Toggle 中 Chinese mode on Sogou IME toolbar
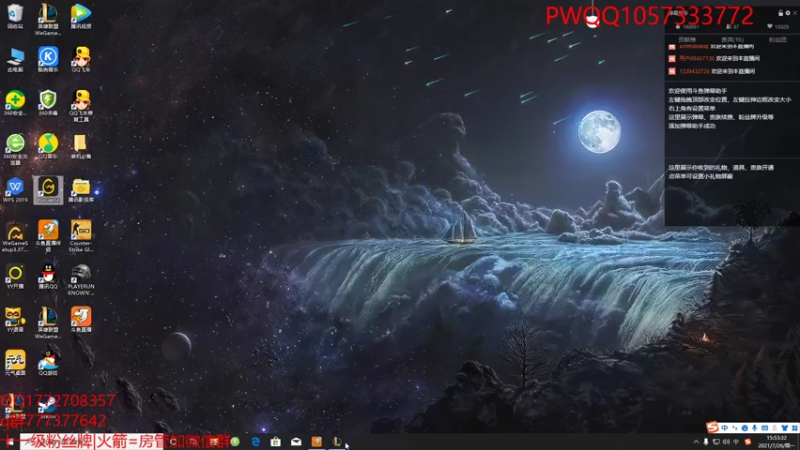Screen dimensions: 800x450 (x=724, y=428)
